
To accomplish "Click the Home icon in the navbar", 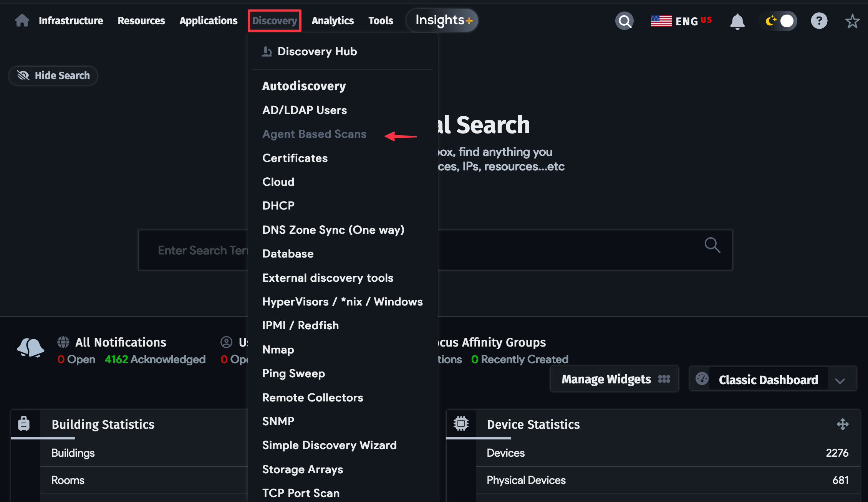I will point(22,20).
